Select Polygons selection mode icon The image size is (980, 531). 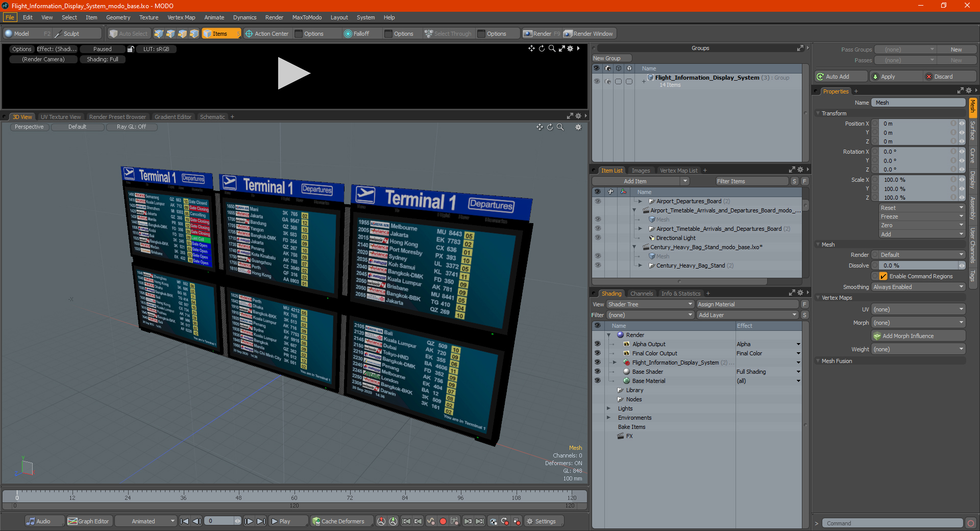pyautogui.click(x=182, y=34)
